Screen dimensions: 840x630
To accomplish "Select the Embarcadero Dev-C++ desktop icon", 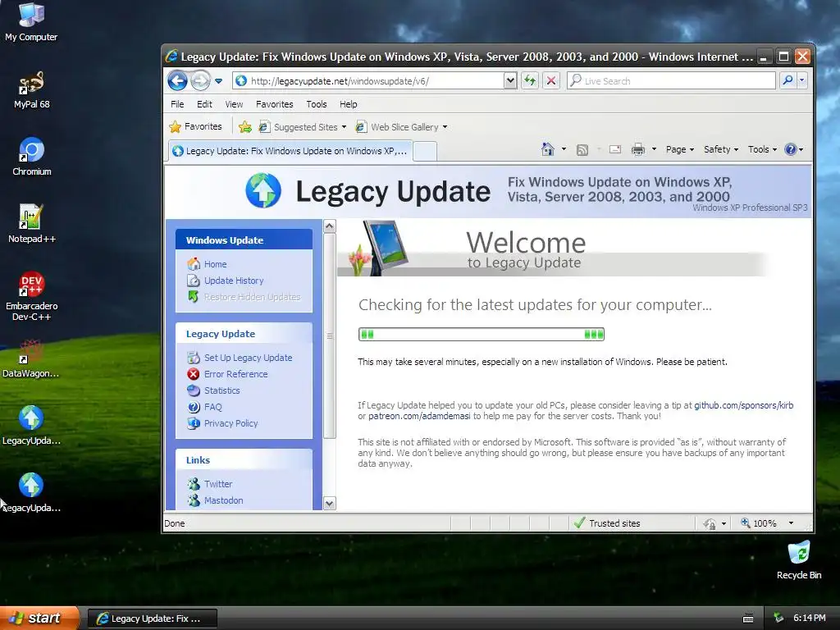I will point(31,297).
